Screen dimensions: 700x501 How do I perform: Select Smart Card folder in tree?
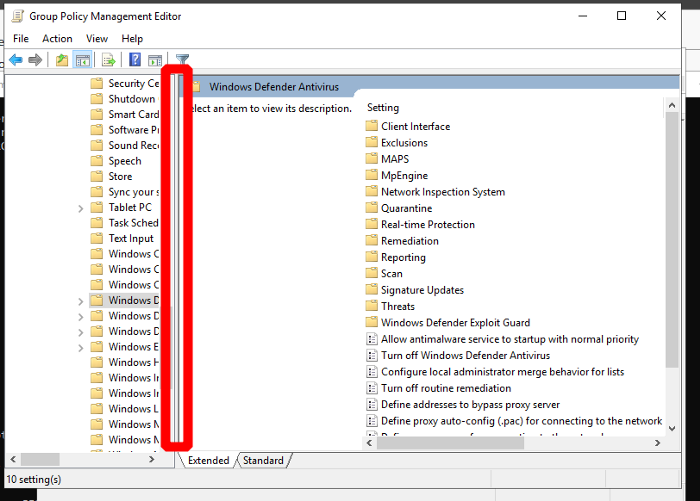[133, 114]
